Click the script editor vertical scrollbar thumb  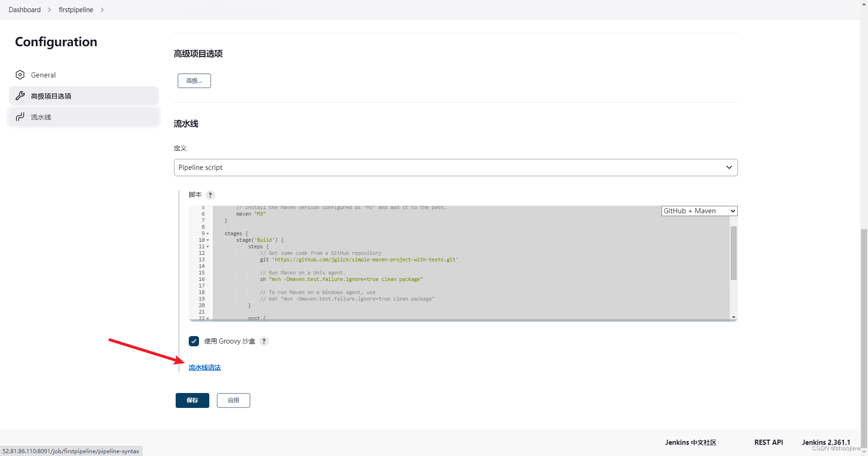pos(733,253)
